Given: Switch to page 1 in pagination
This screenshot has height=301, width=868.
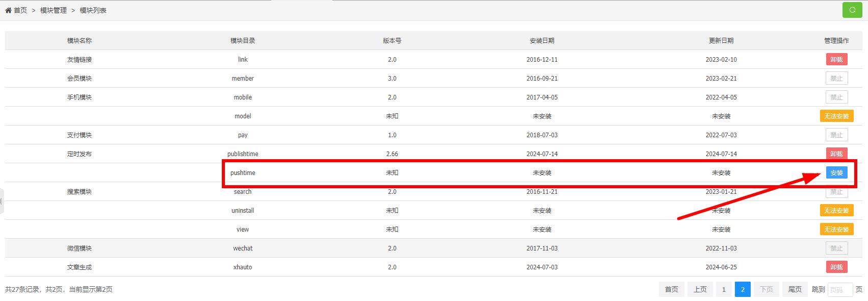Looking at the screenshot, I should tap(723, 290).
